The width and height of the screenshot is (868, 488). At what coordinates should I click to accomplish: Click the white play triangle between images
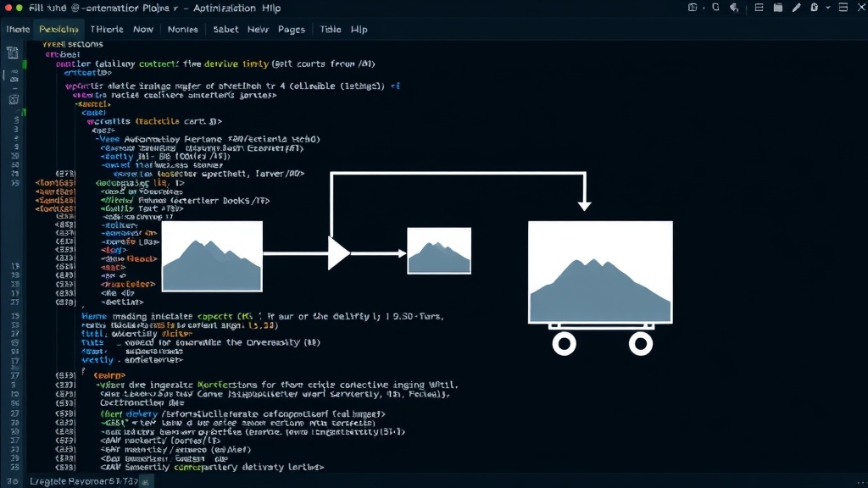click(338, 253)
